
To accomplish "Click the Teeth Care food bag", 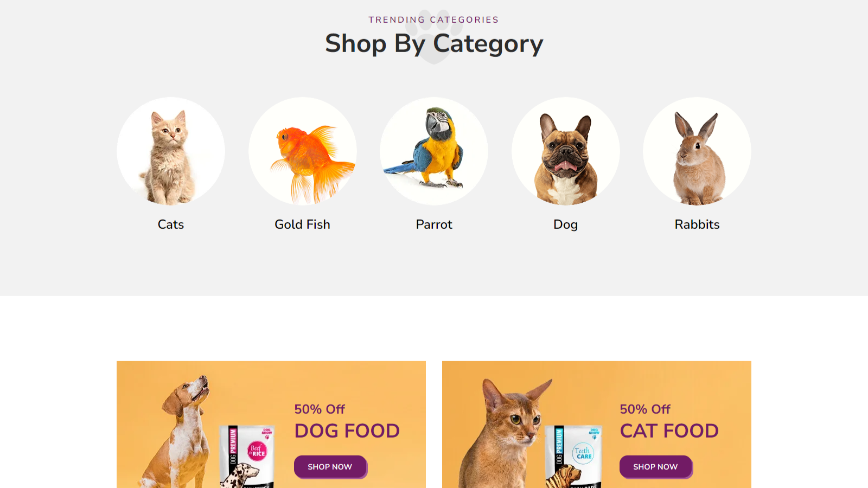I will coord(574,457).
